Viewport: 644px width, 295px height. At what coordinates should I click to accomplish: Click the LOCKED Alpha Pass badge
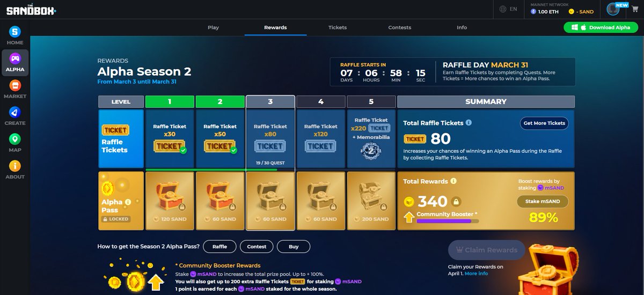(x=116, y=219)
